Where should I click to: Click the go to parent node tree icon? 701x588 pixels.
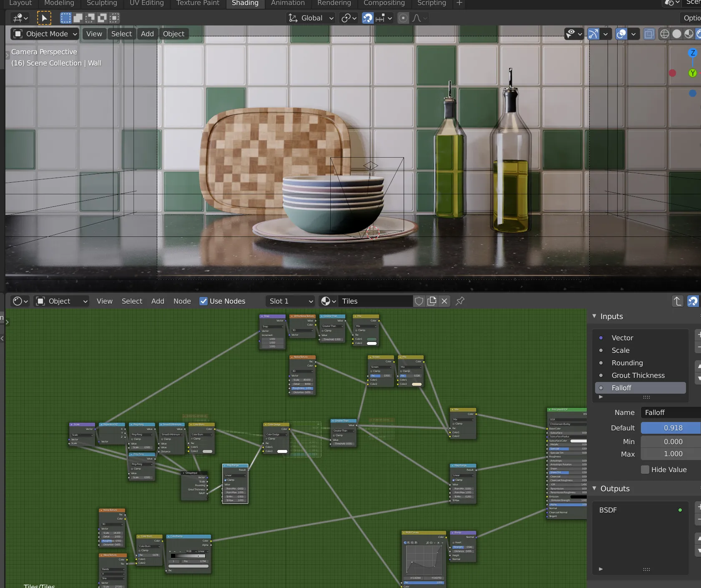pos(678,301)
